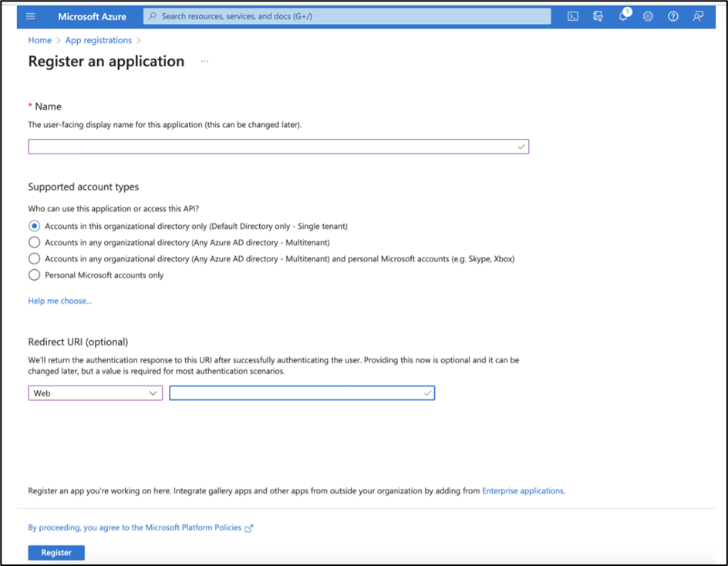Click the 'Redirect URI (optional)' heading

(78, 342)
